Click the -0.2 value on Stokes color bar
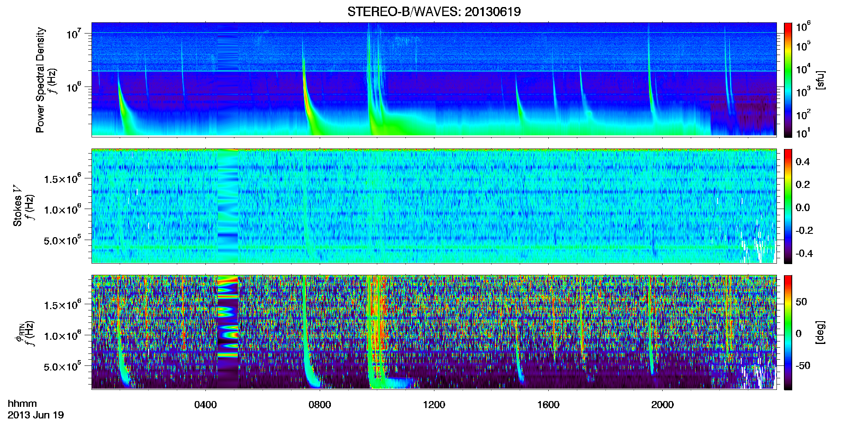 (804, 231)
